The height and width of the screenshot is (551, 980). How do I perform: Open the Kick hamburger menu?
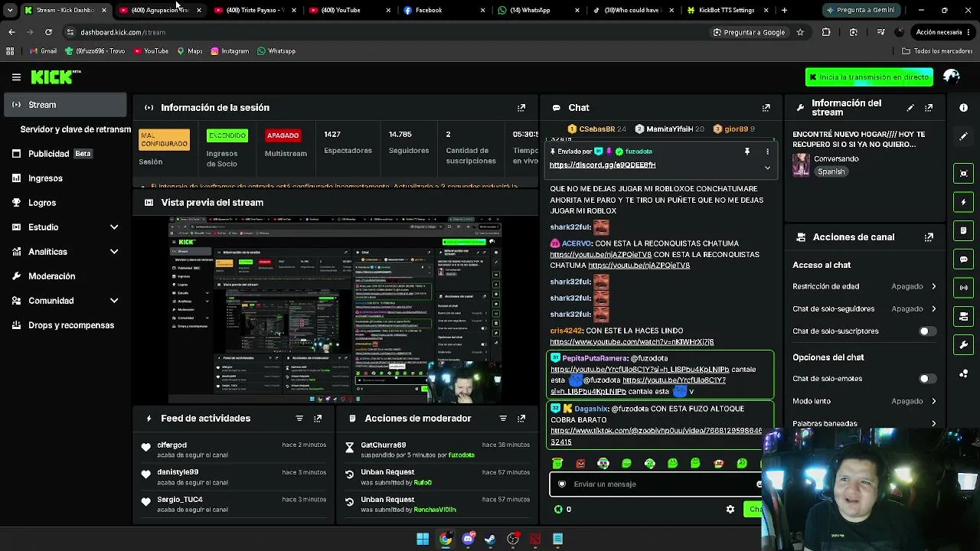16,77
